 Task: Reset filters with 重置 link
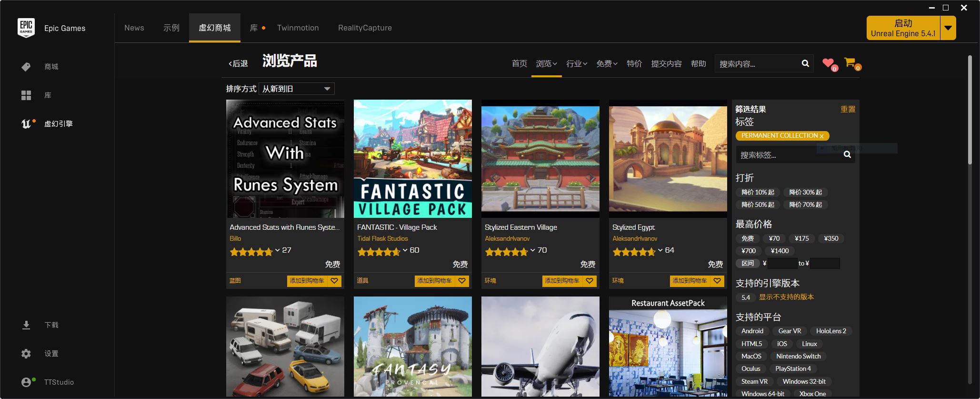(x=848, y=109)
